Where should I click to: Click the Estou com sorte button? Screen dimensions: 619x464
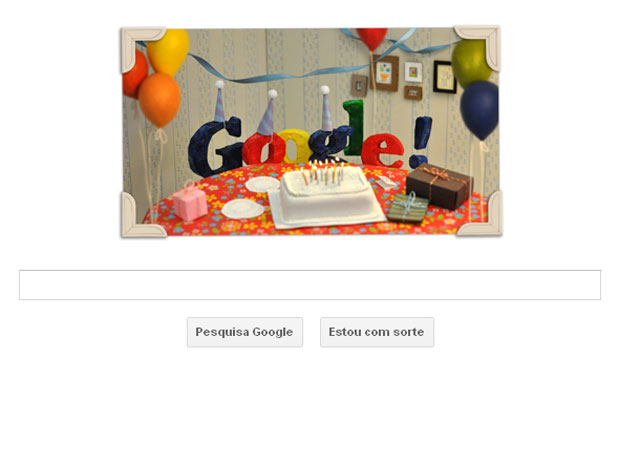(377, 332)
